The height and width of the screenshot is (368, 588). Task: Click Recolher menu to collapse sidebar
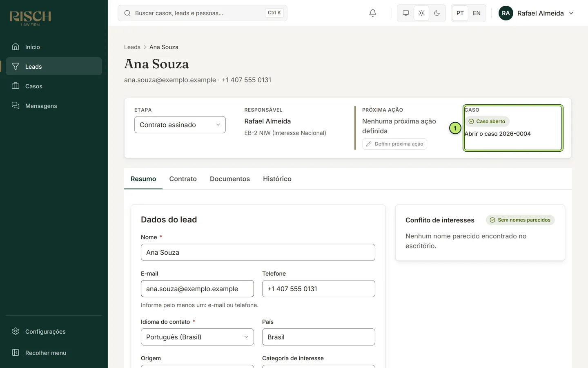[x=54, y=352]
